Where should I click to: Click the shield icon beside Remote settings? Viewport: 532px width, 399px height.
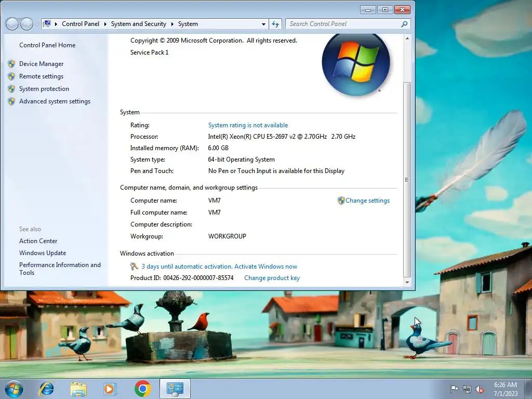(x=11, y=76)
